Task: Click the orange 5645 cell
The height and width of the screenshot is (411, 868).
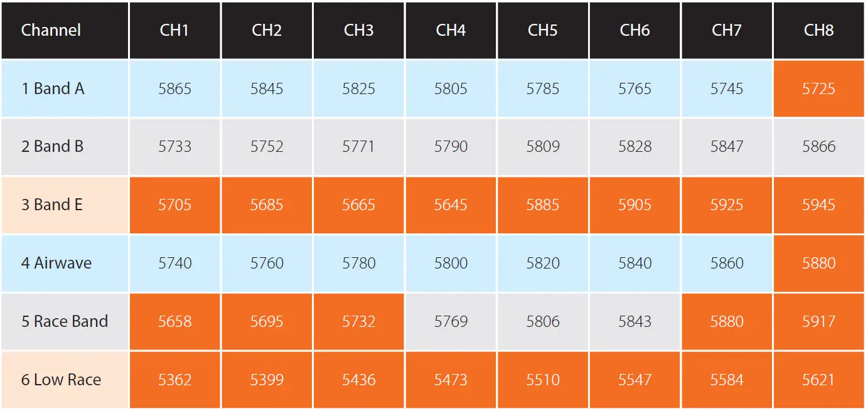Action: coord(451,205)
